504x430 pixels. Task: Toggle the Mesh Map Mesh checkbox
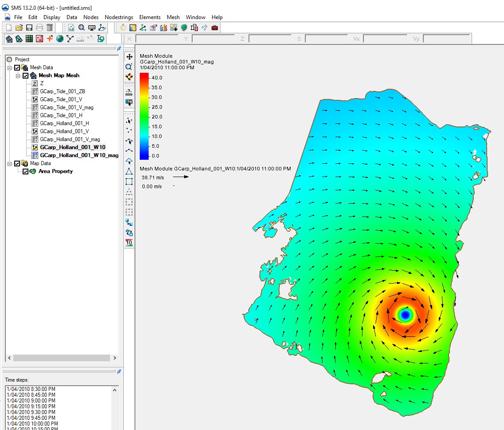(x=26, y=75)
